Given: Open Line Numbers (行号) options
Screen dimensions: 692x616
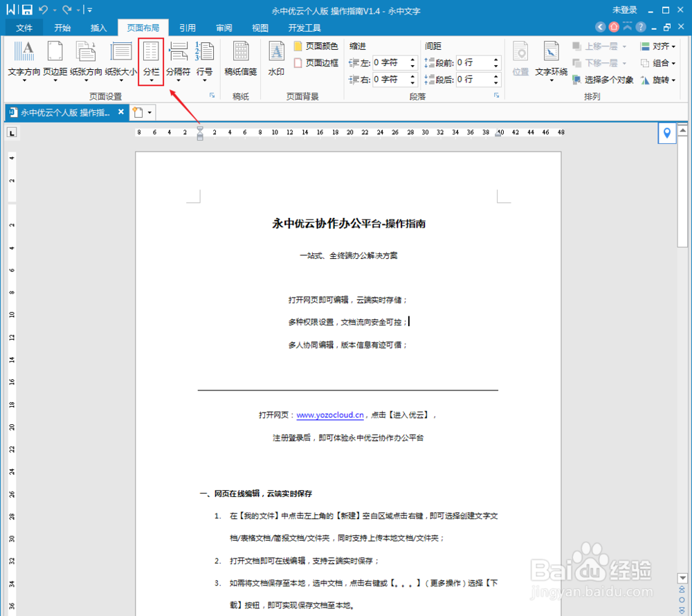Looking at the screenshot, I should (204, 61).
